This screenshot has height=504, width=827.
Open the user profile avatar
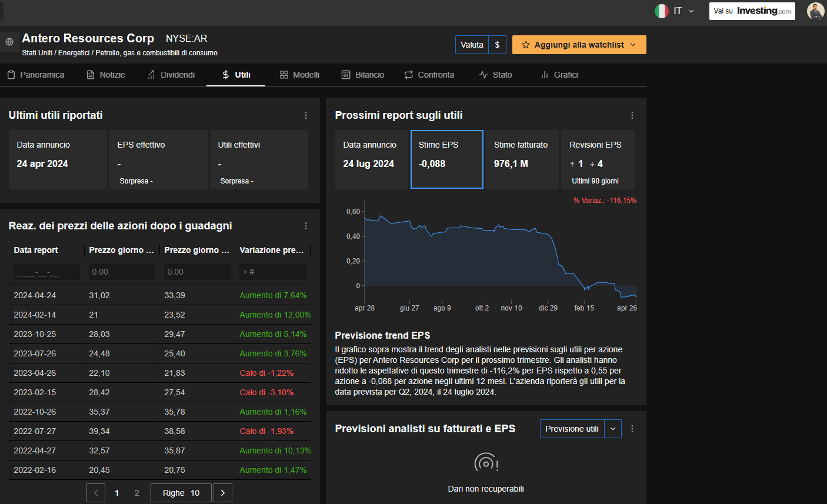[x=815, y=11]
